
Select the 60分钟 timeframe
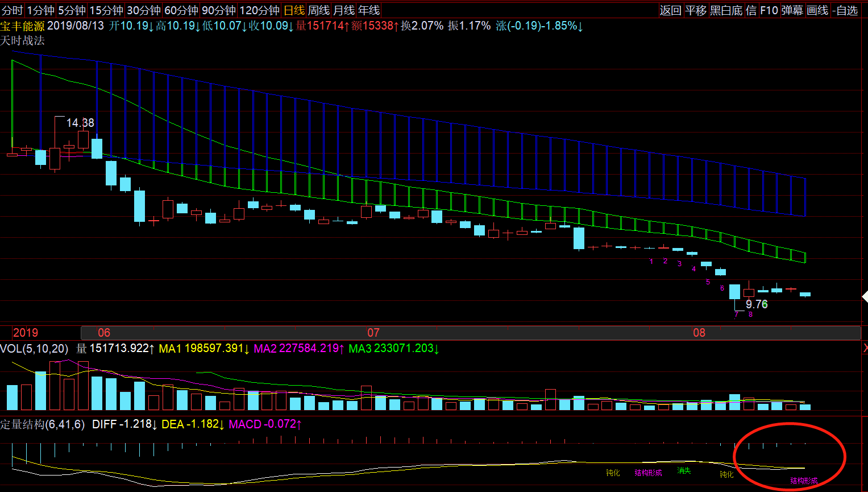[x=181, y=10]
